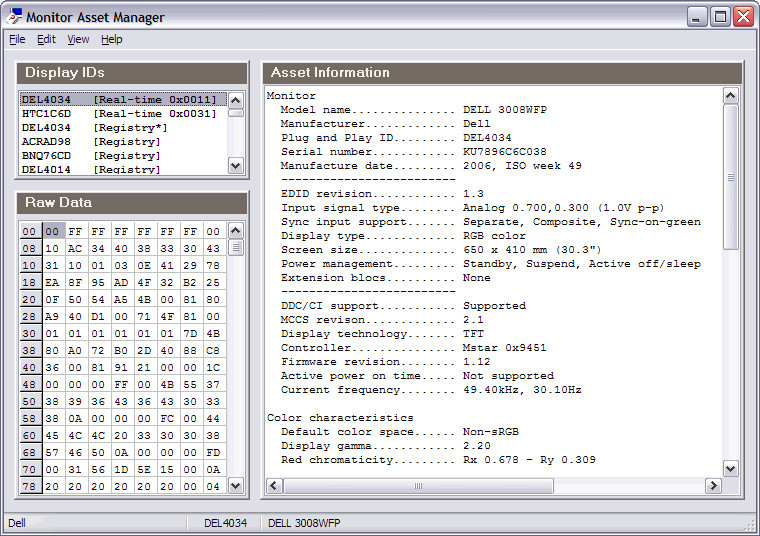Maximize the Monitor Asset Manager window

(720, 17)
